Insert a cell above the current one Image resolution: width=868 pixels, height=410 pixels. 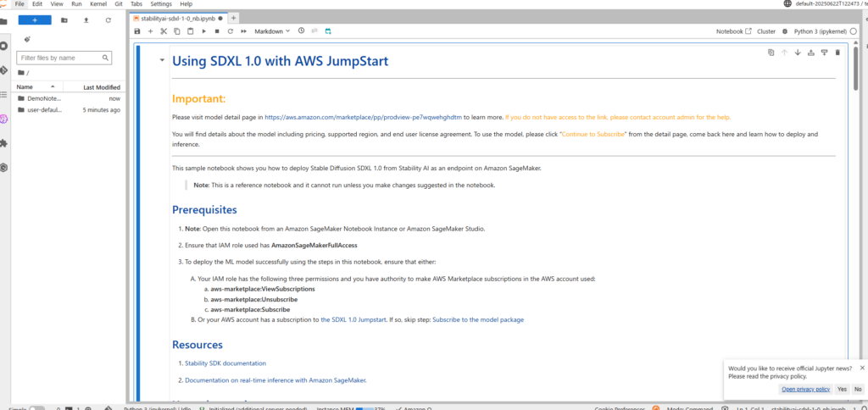point(811,53)
